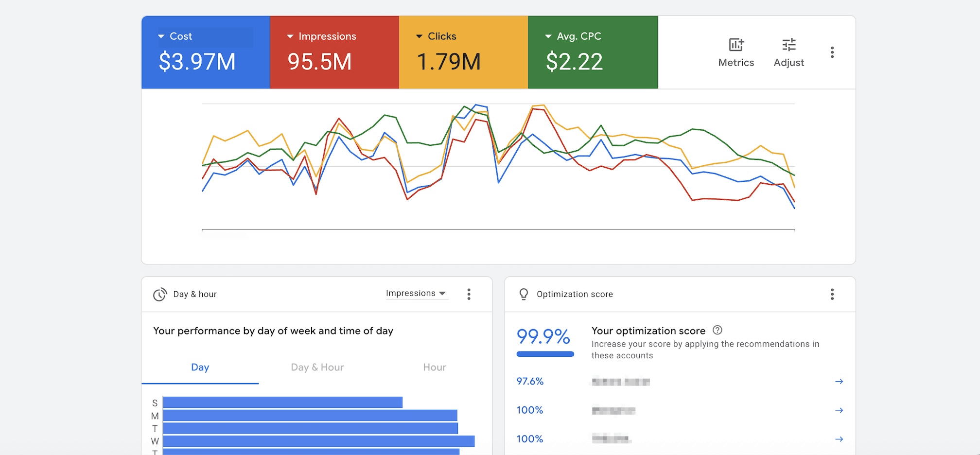Screen dimensions: 980x455
Task: Switch to the Day tab
Action: click(200, 367)
